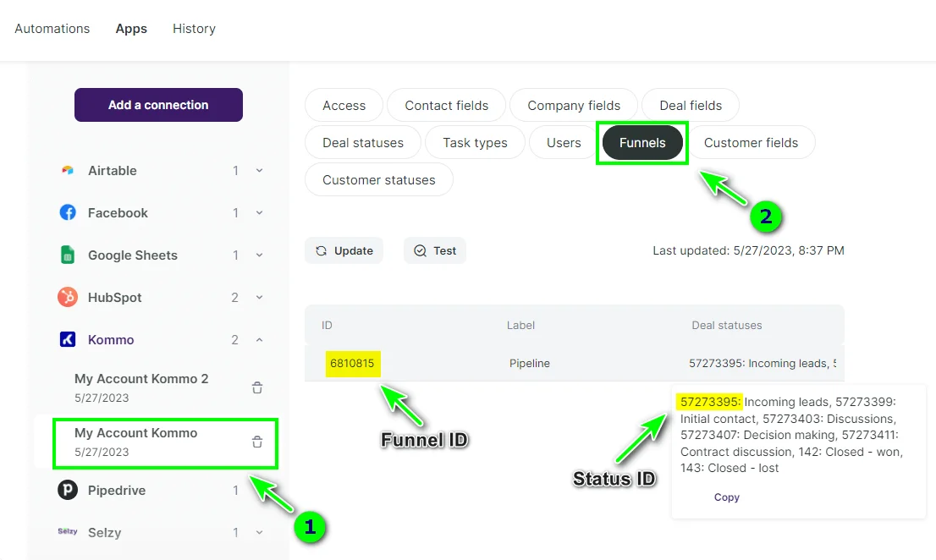Open the History tab

[194, 28]
